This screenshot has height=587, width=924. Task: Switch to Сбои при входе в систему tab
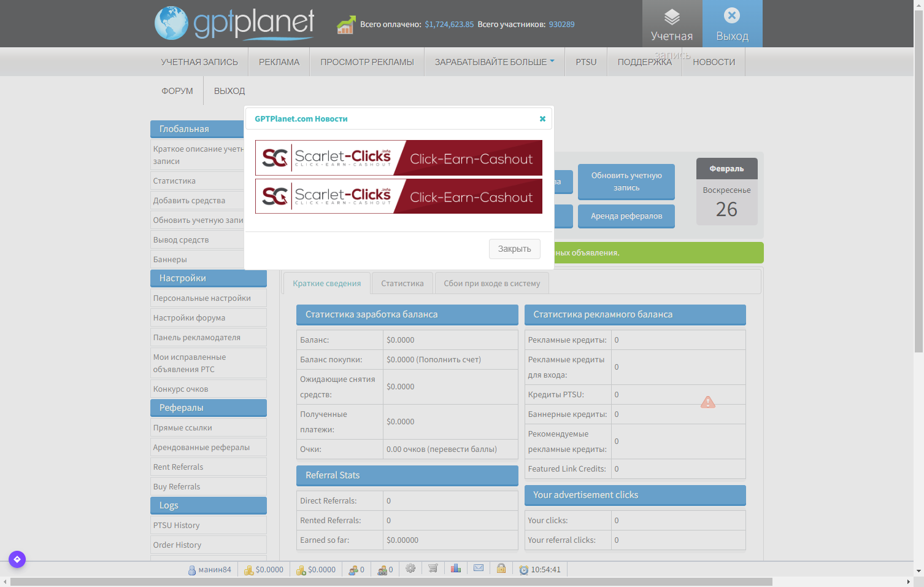[492, 283]
